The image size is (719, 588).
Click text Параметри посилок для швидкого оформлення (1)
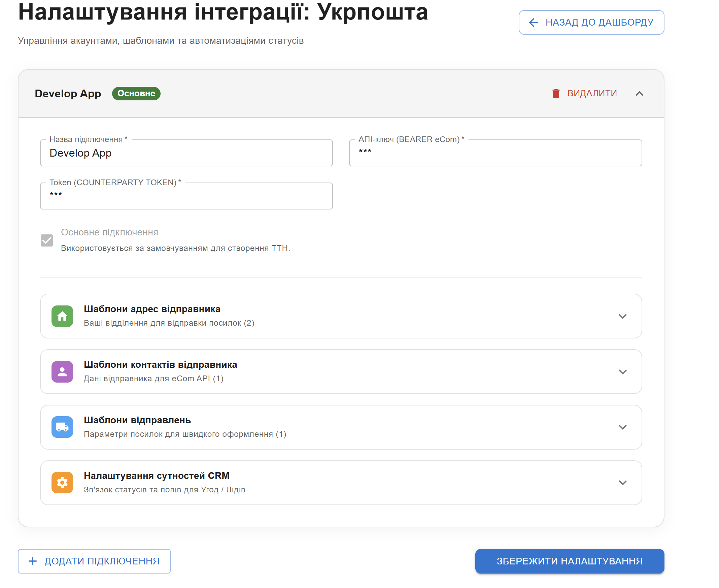tap(185, 434)
